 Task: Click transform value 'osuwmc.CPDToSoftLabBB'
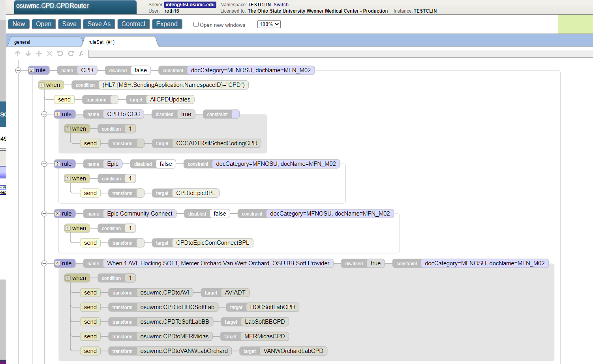[175, 322]
